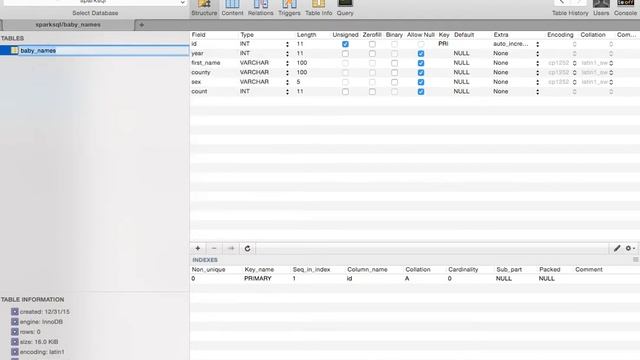Viewport: 640px width, 360px height.
Task: Open Extra dropdown for id field
Action: point(538,44)
